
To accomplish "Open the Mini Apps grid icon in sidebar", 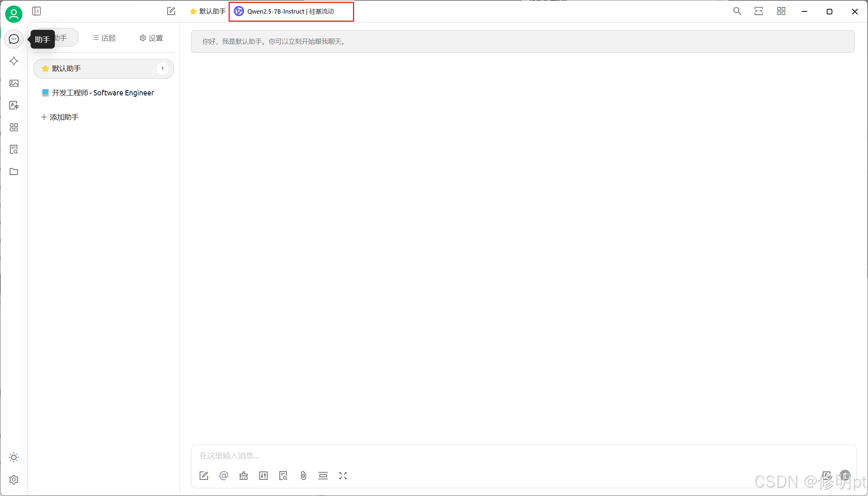I will pyautogui.click(x=14, y=127).
